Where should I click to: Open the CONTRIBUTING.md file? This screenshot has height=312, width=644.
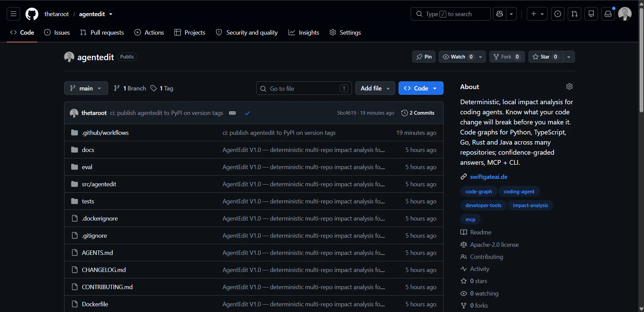[x=107, y=287]
